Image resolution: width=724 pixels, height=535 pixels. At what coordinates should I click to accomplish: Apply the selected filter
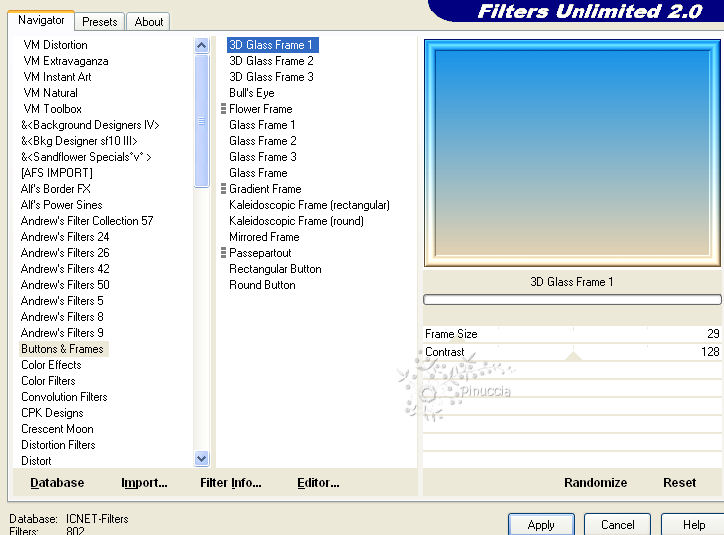point(541,524)
